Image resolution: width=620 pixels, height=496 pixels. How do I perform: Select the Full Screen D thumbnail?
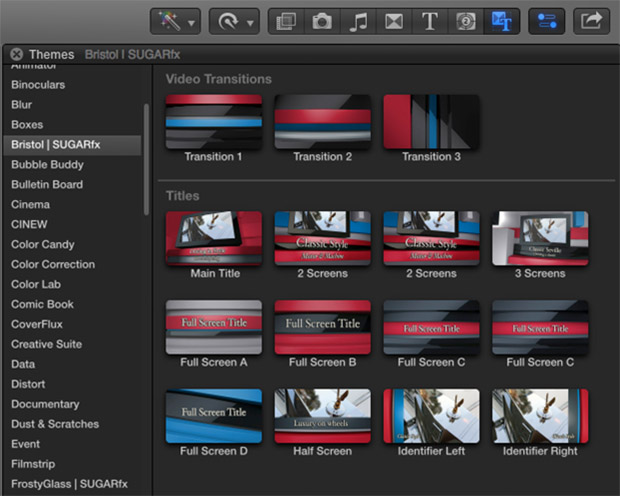[x=214, y=416]
